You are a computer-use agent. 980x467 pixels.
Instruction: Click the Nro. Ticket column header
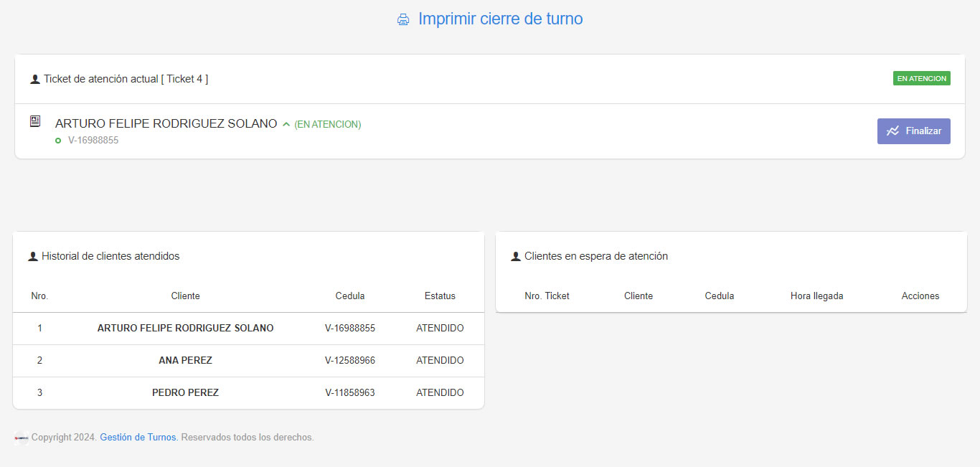coord(547,296)
